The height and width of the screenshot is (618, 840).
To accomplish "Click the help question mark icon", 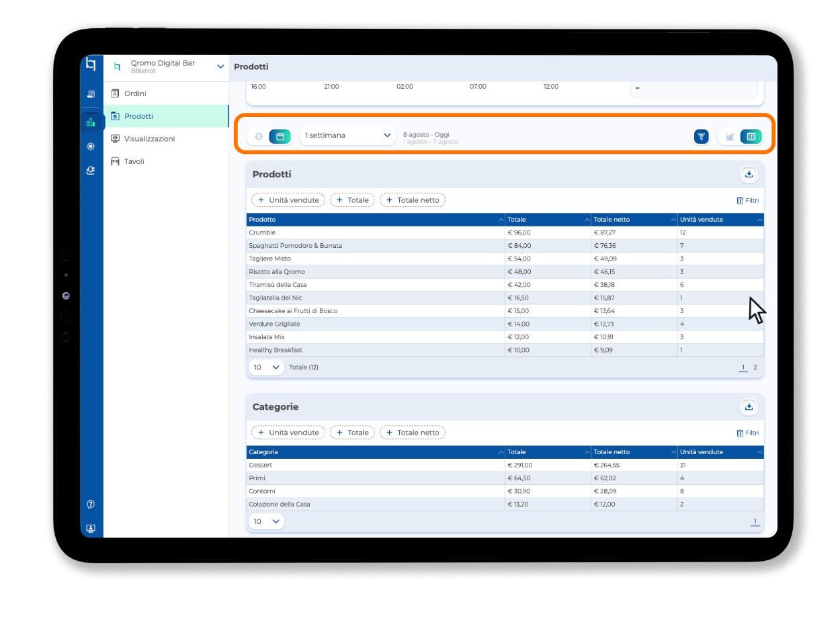I will point(91,504).
